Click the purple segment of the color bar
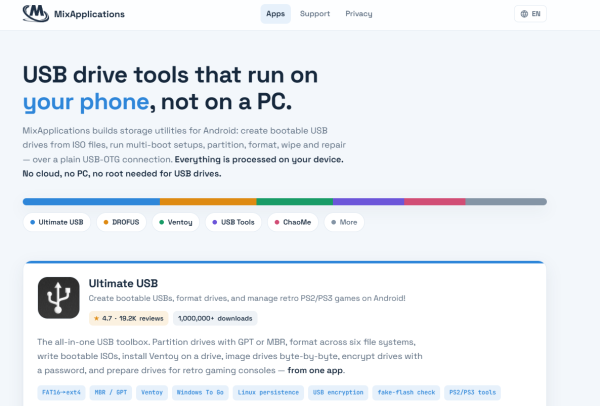The height and width of the screenshot is (406, 600). click(x=368, y=202)
